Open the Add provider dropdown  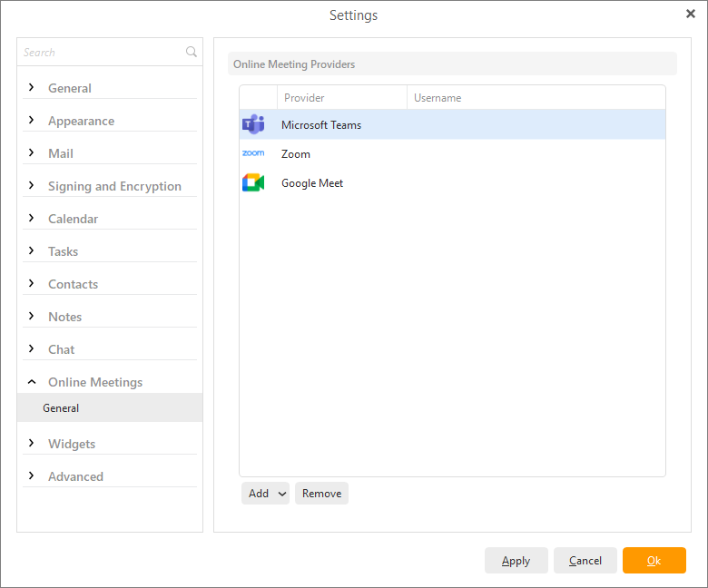(265, 494)
